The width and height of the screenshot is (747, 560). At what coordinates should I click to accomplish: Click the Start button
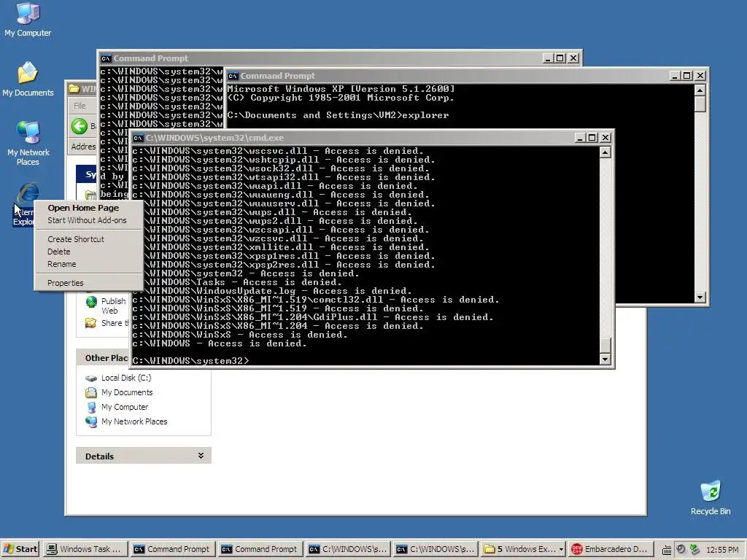click(20, 549)
